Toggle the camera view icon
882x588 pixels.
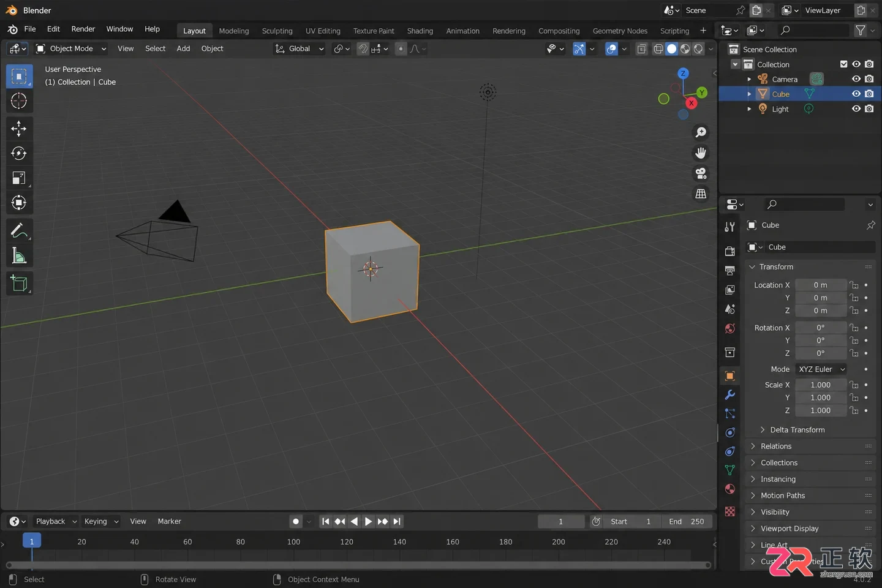[x=701, y=173]
